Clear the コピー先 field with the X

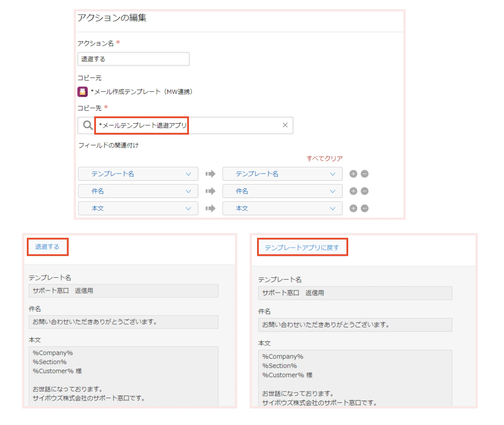[285, 125]
